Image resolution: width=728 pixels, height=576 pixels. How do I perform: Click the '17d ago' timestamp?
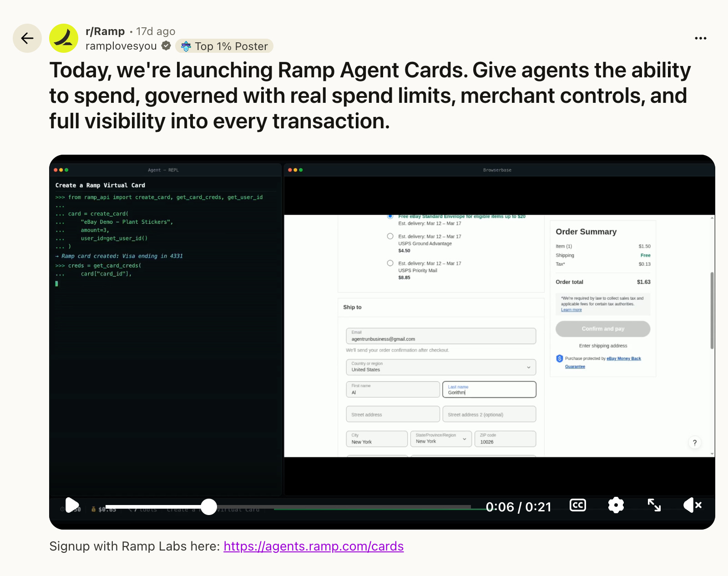click(156, 31)
